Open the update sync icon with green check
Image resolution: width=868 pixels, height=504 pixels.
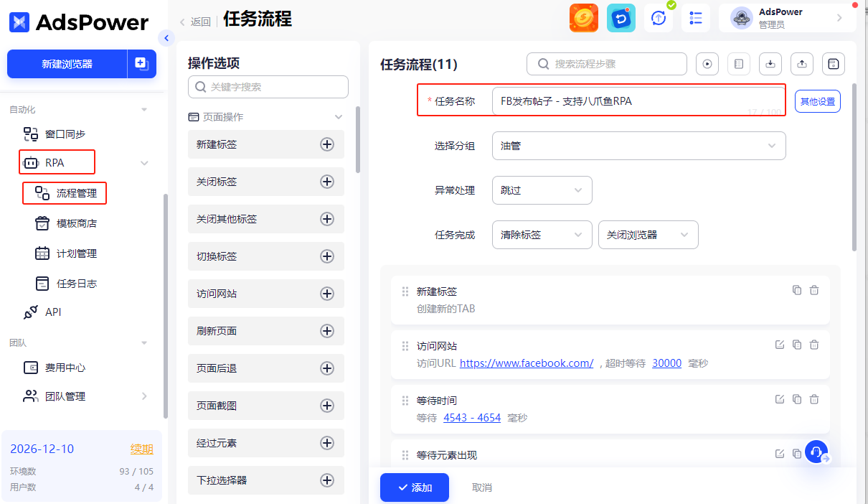click(x=659, y=18)
